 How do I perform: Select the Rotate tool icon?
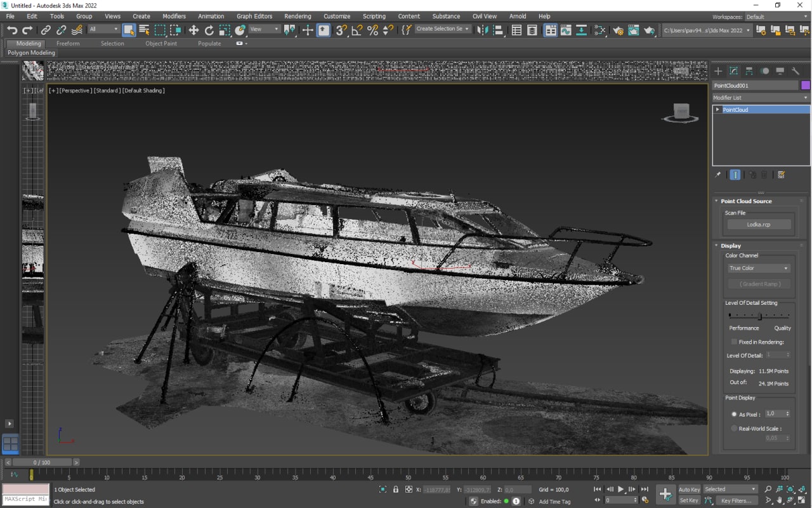[x=209, y=30]
